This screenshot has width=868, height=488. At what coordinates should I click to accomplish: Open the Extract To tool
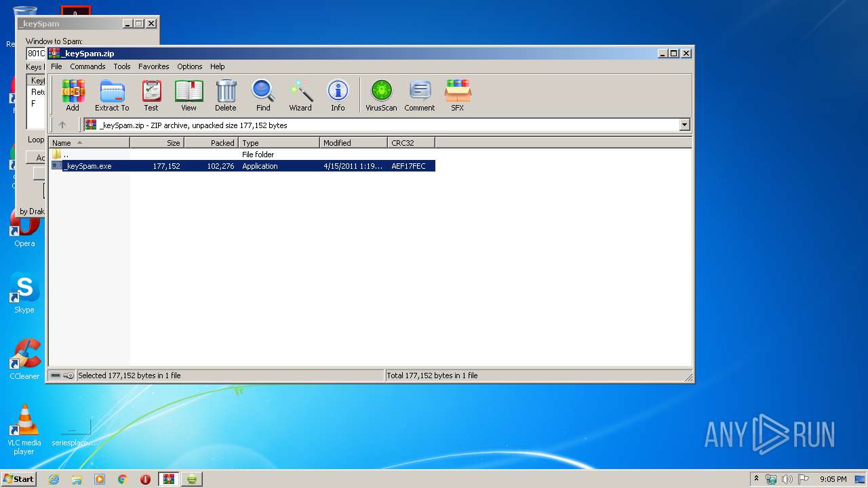(x=112, y=95)
